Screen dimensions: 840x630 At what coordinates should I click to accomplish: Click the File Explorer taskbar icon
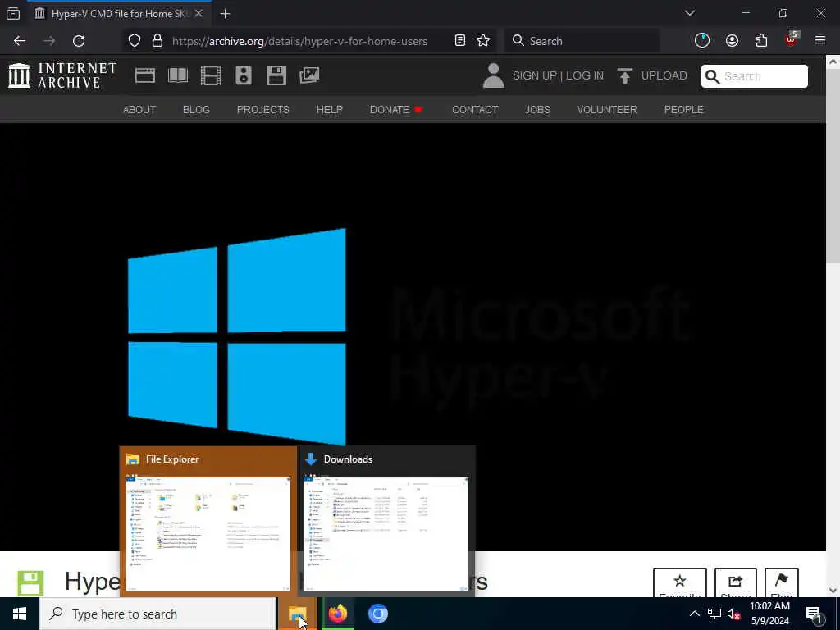pos(297,614)
